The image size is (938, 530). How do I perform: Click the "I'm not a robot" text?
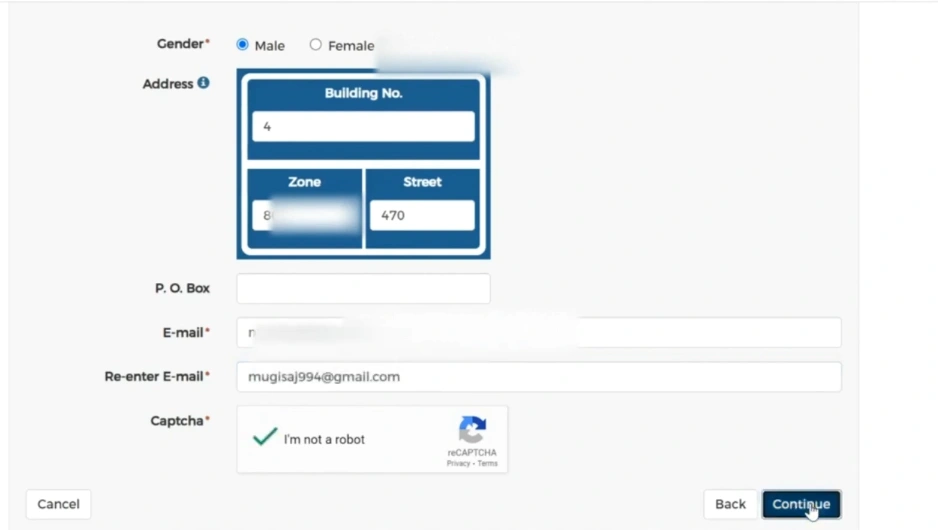pos(324,440)
